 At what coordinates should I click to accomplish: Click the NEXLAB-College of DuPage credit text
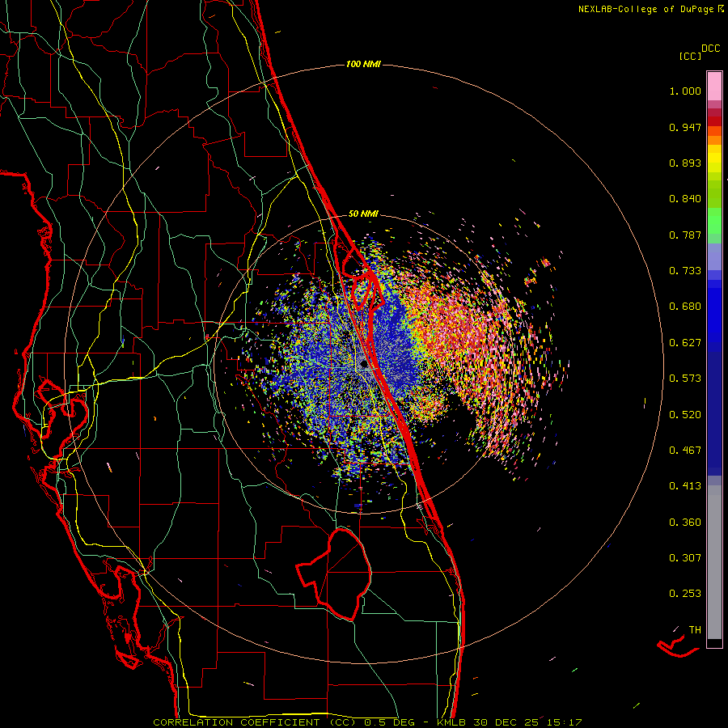tap(650, 9)
